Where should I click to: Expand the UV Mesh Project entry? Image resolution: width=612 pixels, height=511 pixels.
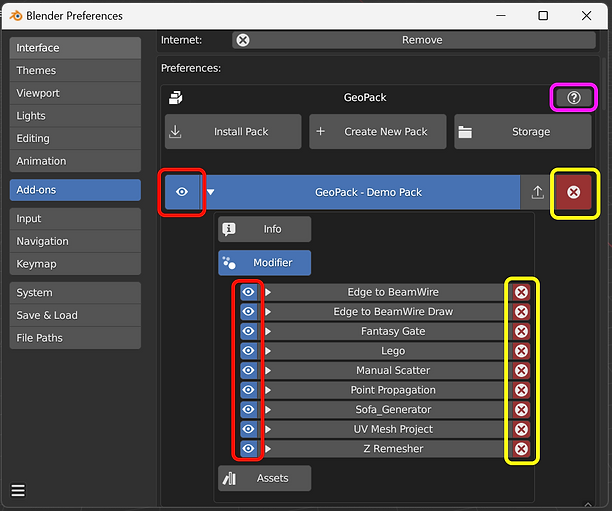(268, 429)
